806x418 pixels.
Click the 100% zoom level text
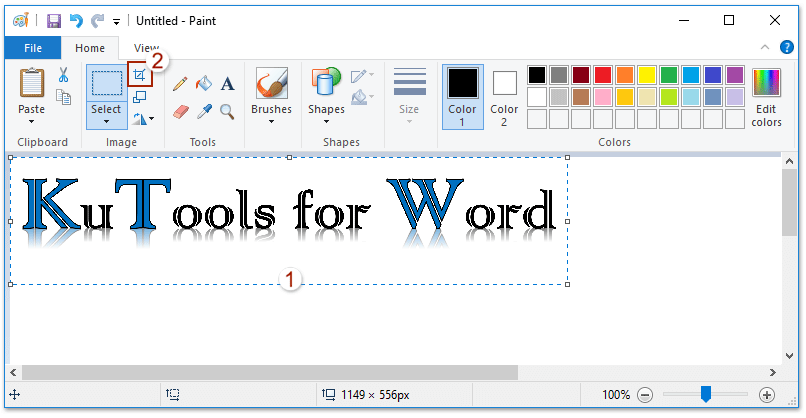616,395
